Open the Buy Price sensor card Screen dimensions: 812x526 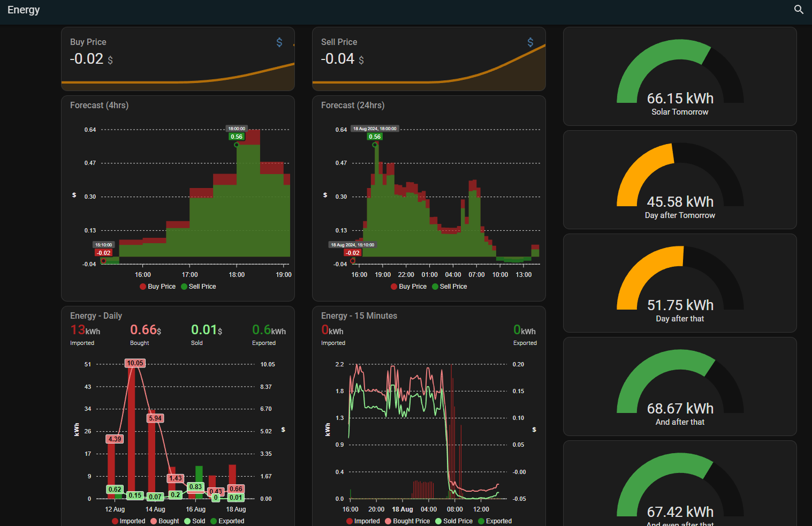pyautogui.click(x=178, y=59)
